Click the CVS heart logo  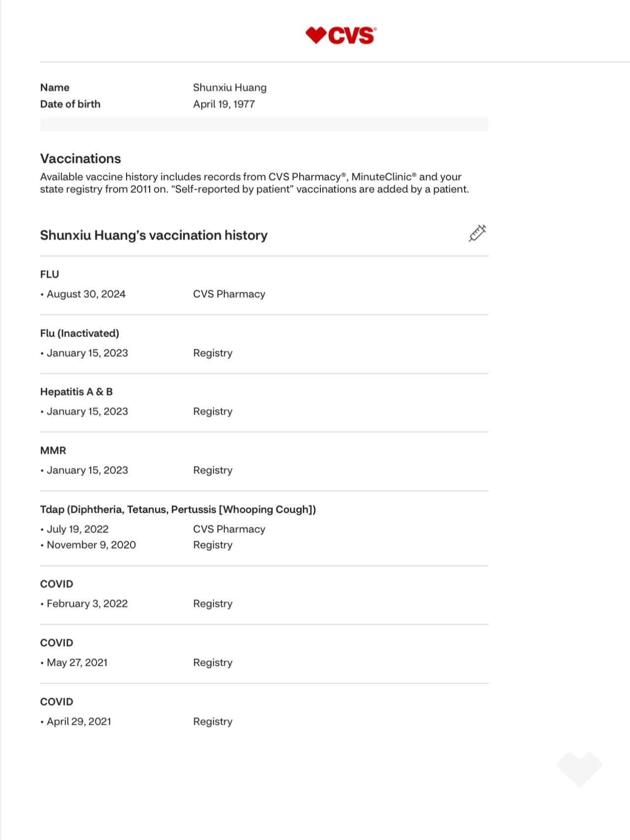pyautogui.click(x=340, y=36)
